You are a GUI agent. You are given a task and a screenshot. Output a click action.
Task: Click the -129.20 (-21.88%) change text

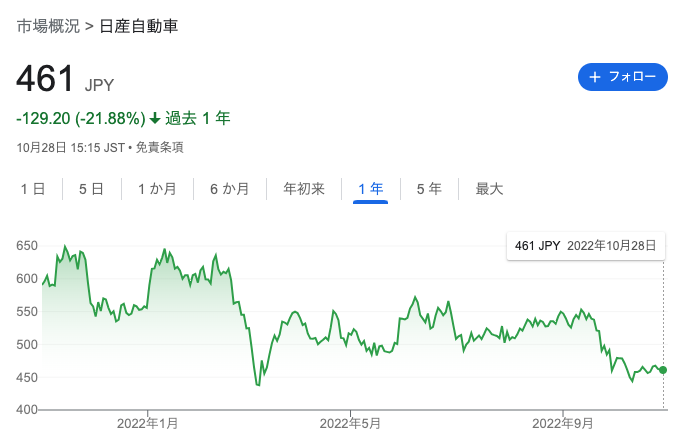point(81,118)
